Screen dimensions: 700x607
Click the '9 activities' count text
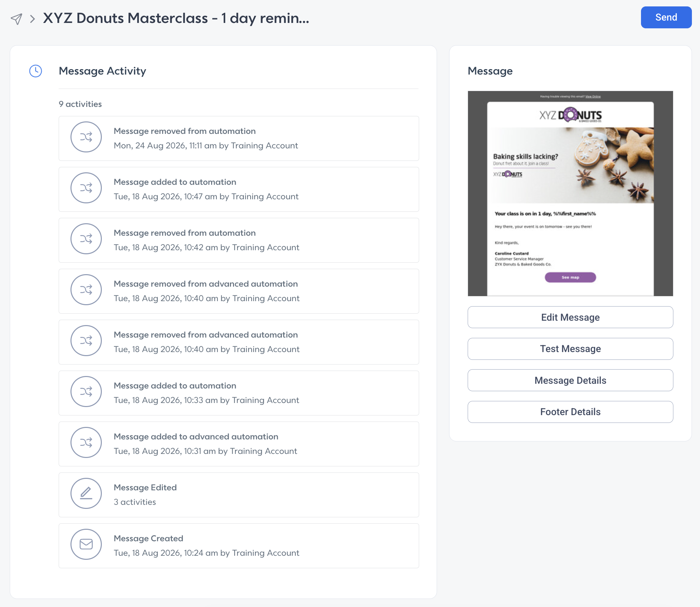[80, 104]
